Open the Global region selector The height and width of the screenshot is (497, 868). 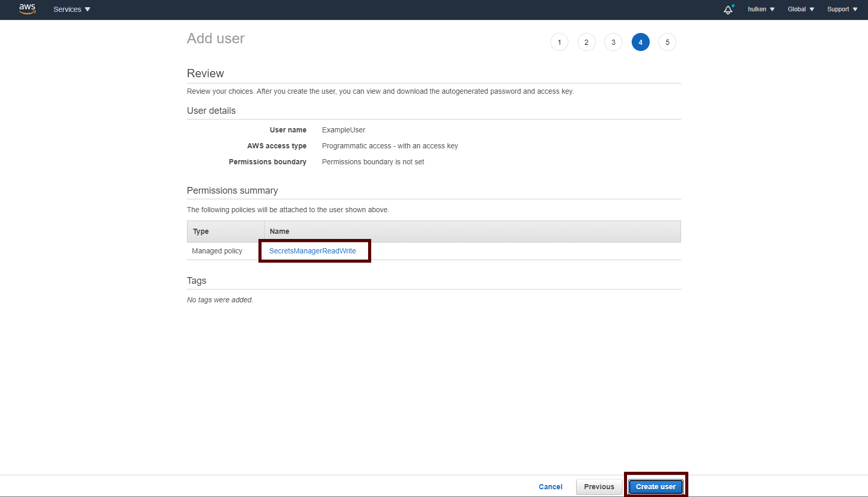(x=797, y=9)
